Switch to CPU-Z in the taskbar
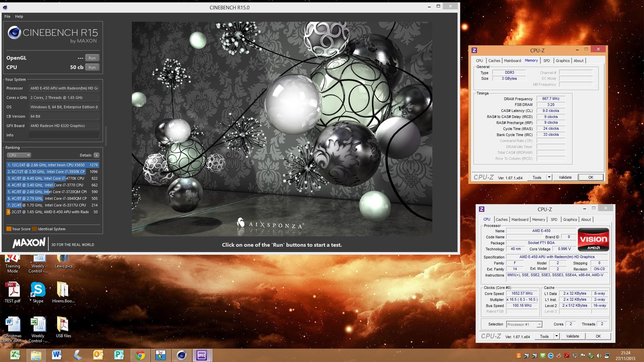644x362 pixels. pos(202,355)
